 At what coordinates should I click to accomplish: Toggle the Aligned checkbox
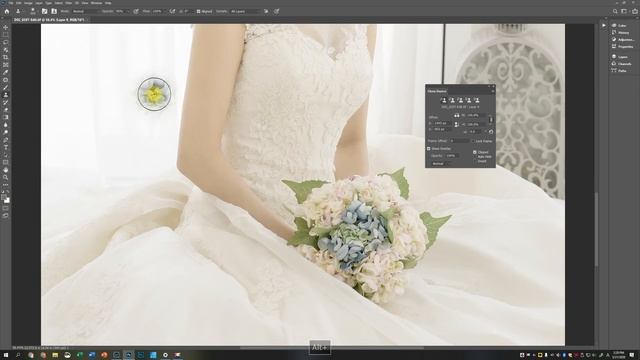pyautogui.click(x=198, y=11)
